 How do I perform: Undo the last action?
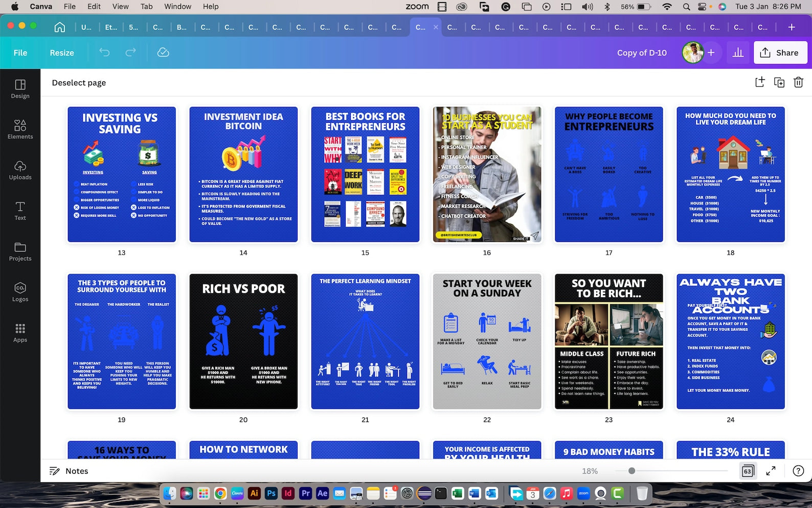(x=104, y=52)
